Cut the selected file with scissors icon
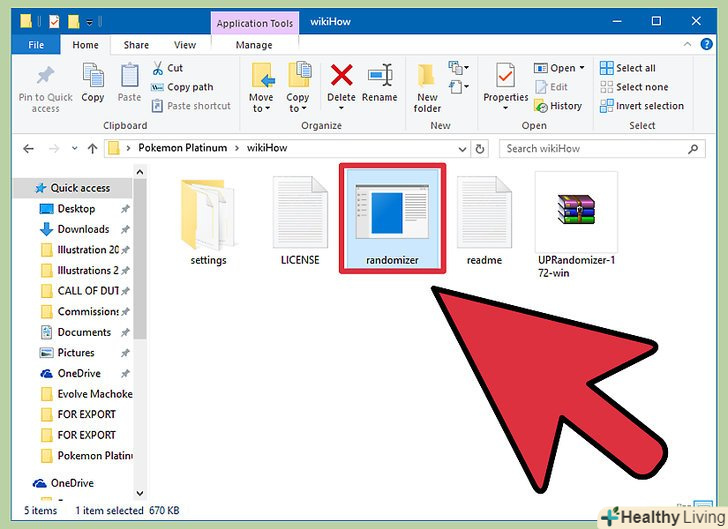Image resolution: width=728 pixels, height=529 pixels. pos(158,68)
